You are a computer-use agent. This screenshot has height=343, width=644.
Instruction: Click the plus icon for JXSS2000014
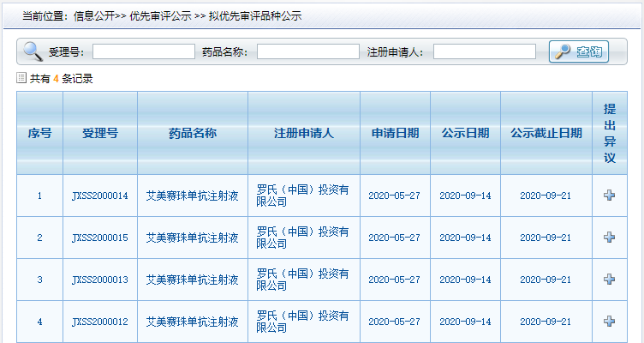click(x=609, y=195)
